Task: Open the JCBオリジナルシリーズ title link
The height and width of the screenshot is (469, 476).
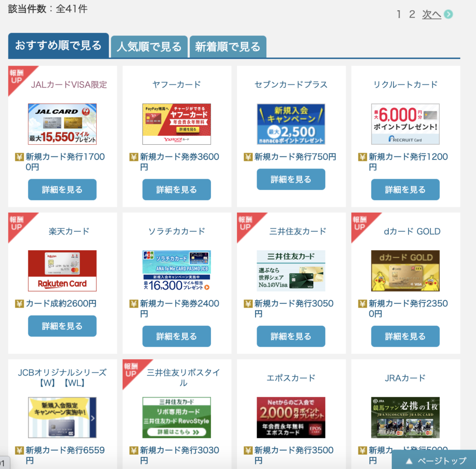Action: click(62, 377)
